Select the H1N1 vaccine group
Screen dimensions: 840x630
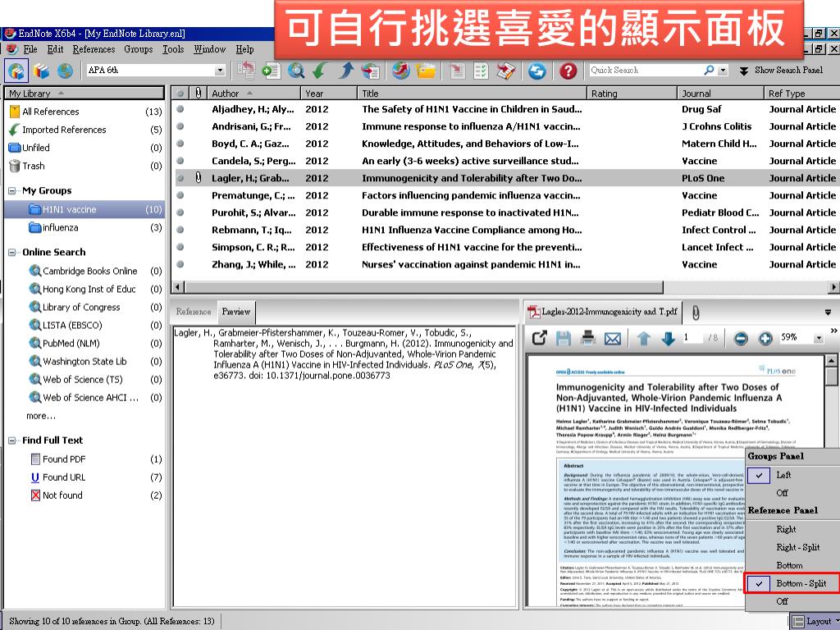(x=84, y=209)
